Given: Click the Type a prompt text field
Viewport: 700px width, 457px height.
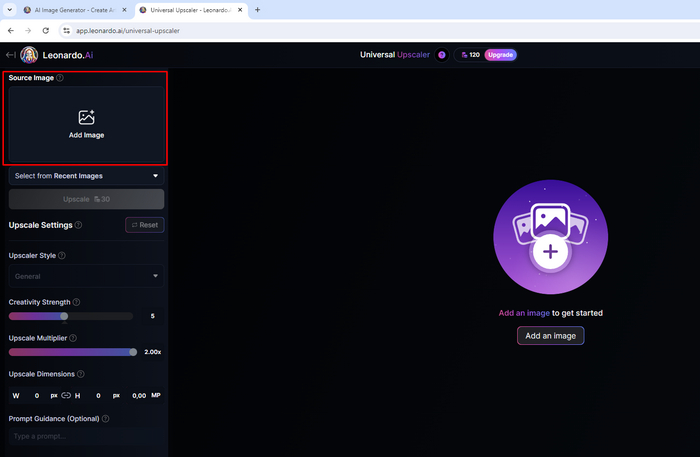Looking at the screenshot, I should tap(87, 436).
